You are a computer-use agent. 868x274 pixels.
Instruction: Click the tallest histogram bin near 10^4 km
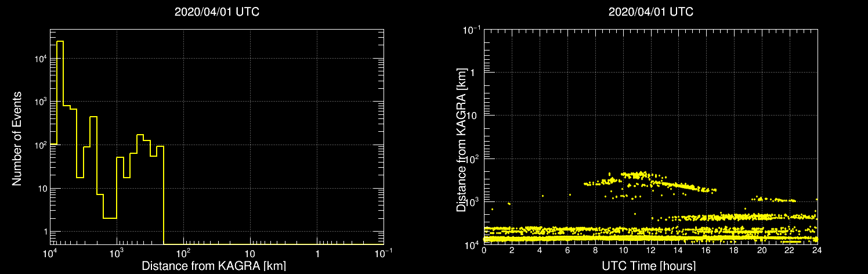pos(60,143)
